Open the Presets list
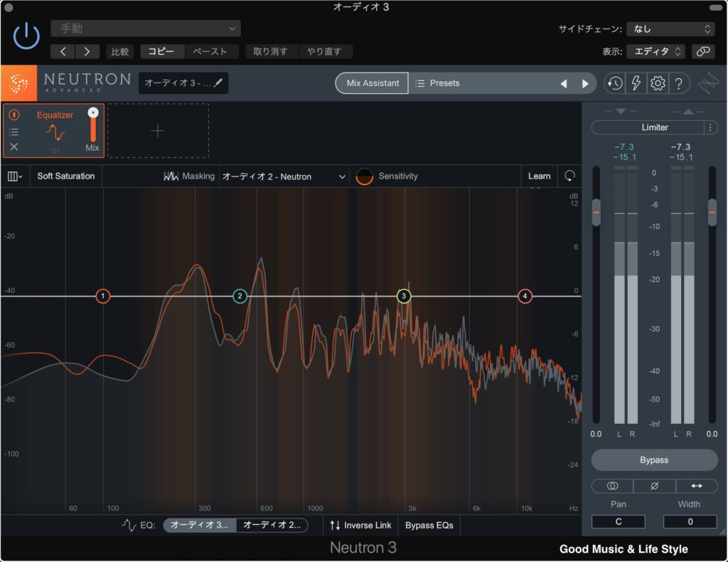 point(437,83)
